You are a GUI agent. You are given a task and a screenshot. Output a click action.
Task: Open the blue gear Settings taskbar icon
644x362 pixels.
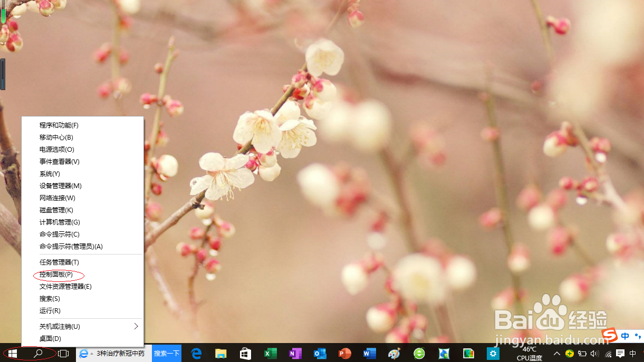tap(493, 354)
